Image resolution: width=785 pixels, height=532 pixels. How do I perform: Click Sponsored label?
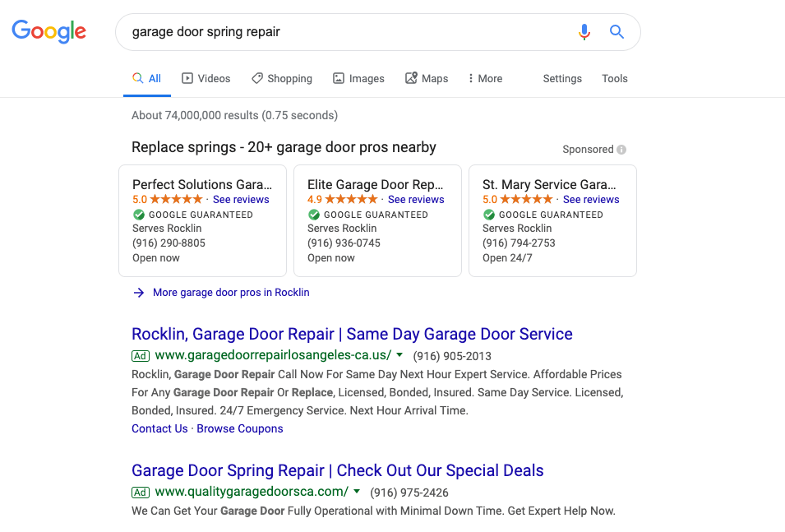coord(588,150)
